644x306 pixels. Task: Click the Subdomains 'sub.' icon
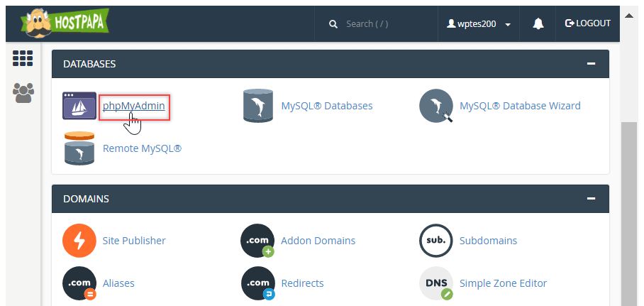click(x=436, y=241)
